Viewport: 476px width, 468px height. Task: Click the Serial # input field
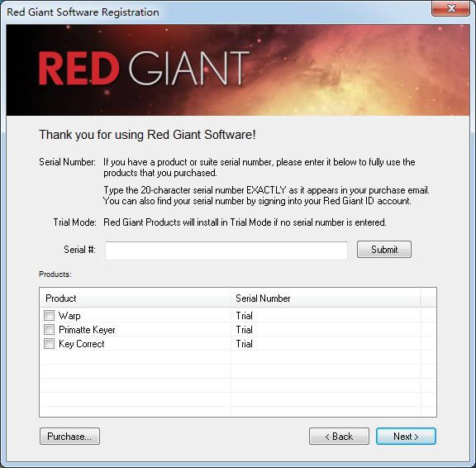(226, 251)
